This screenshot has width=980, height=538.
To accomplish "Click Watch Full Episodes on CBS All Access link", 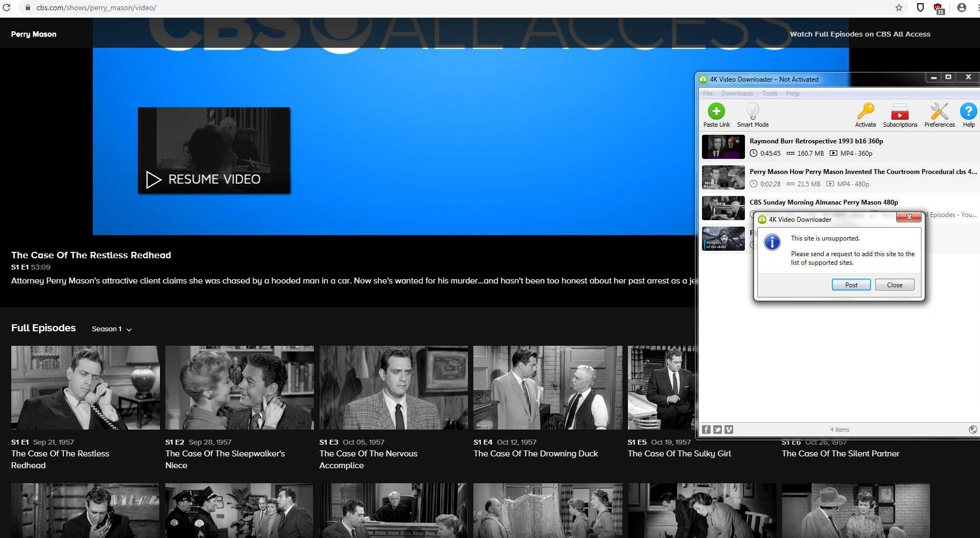I will tap(860, 34).
